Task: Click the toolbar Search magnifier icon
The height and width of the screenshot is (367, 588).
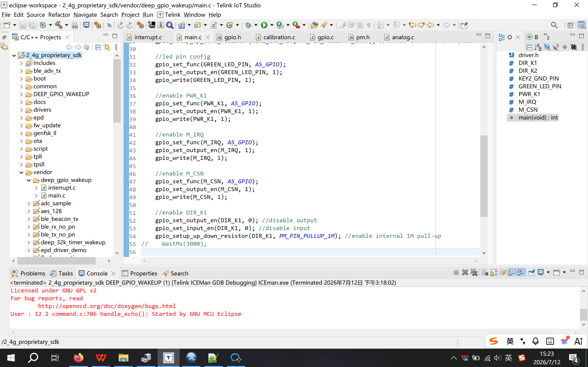Action: pos(554,25)
